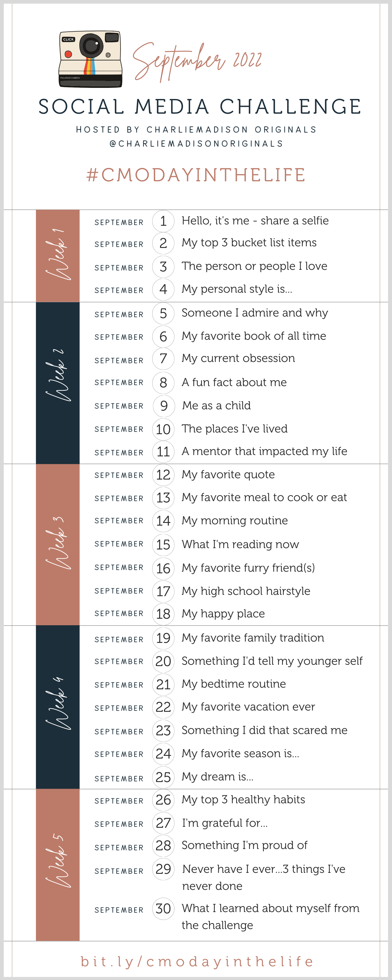Click 'Something I'd tell my younger self'
This screenshot has width=392, height=980.
[x=272, y=661]
